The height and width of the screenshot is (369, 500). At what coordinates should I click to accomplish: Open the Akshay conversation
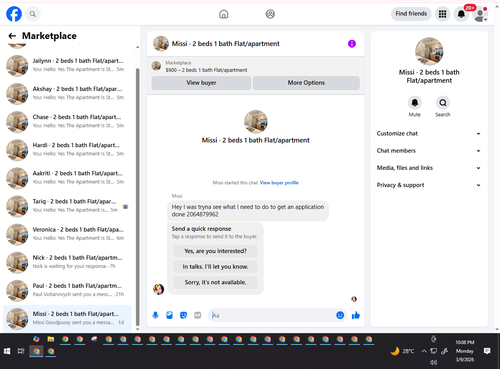(67, 94)
